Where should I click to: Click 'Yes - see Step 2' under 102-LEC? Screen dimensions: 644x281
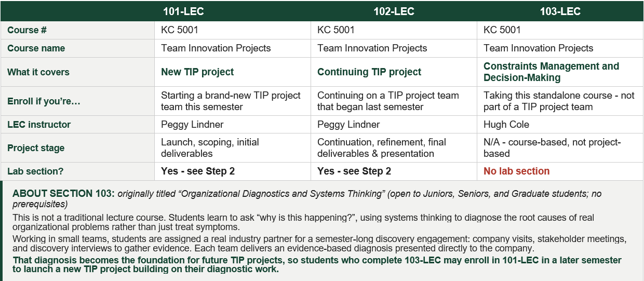tap(354, 171)
